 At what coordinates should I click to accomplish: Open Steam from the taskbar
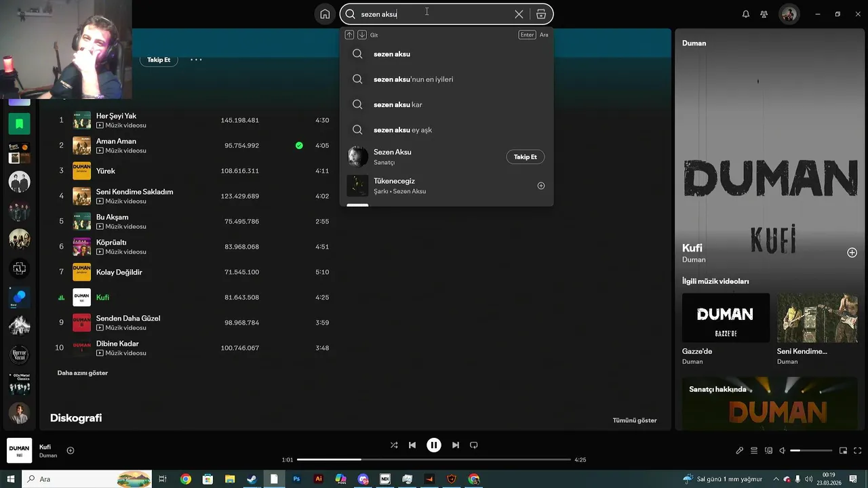251,479
